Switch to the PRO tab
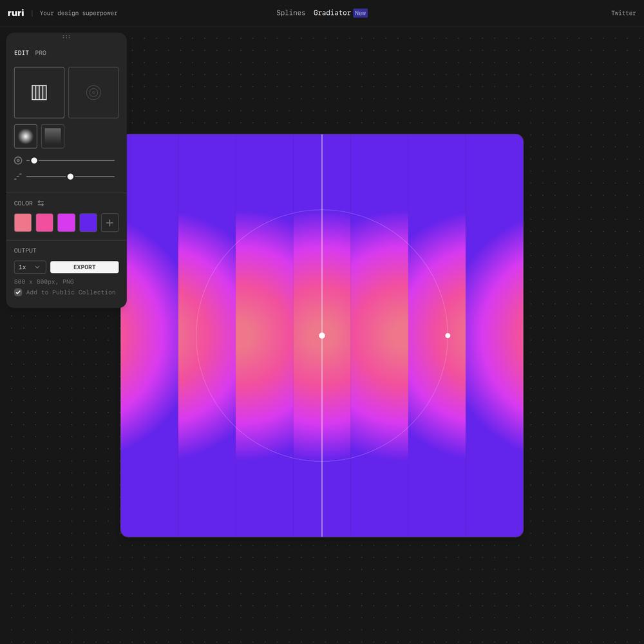This screenshot has height=644, width=644. (41, 53)
